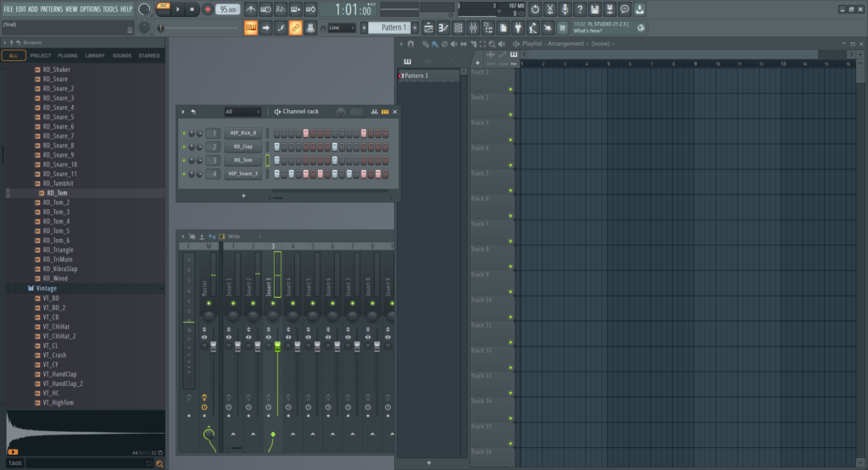Screen dimensions: 868x470
Task: Add new channel with plus in Channel rack
Action: pos(243,196)
